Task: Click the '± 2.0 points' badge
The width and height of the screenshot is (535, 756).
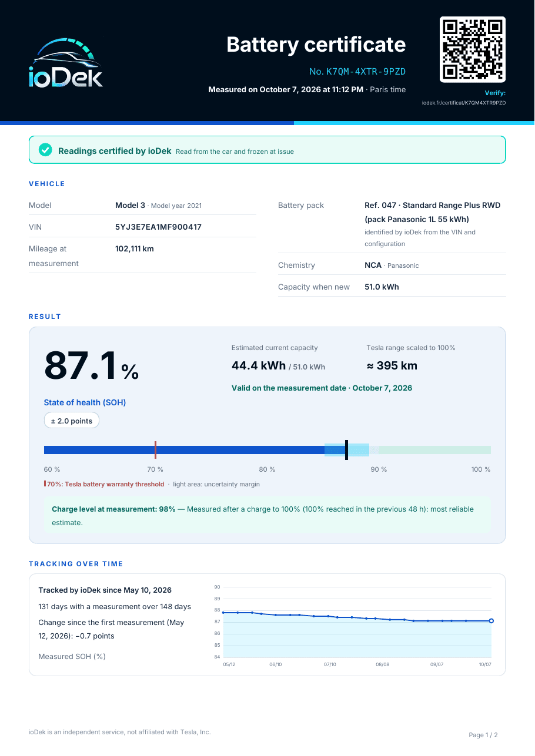Action: 72,421
